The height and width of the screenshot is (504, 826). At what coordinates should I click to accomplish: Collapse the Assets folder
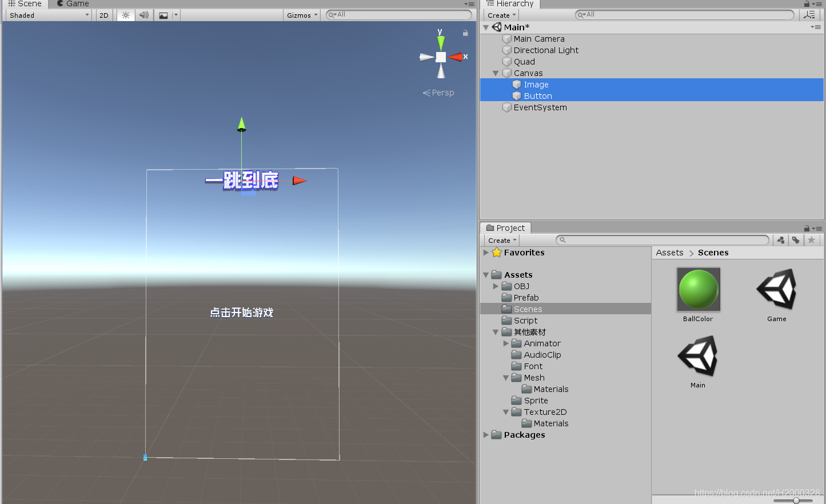tap(486, 275)
